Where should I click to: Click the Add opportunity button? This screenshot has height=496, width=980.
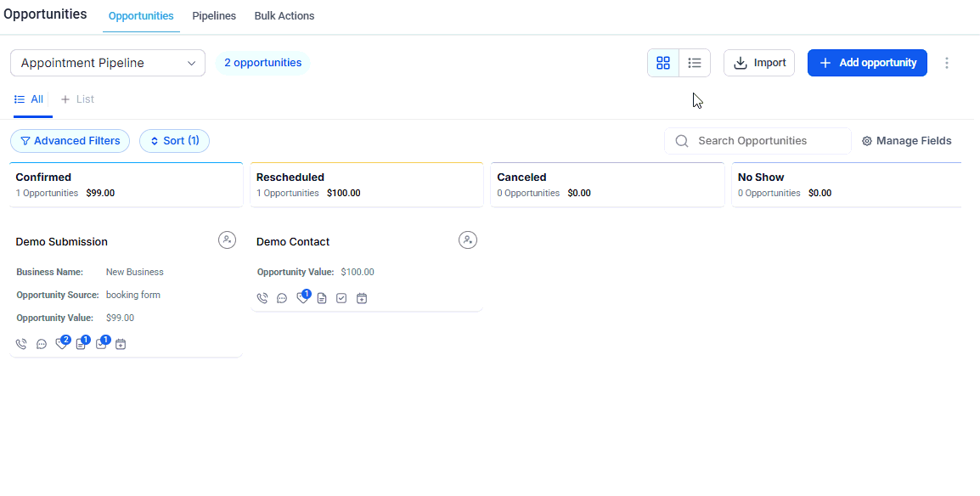click(x=867, y=62)
